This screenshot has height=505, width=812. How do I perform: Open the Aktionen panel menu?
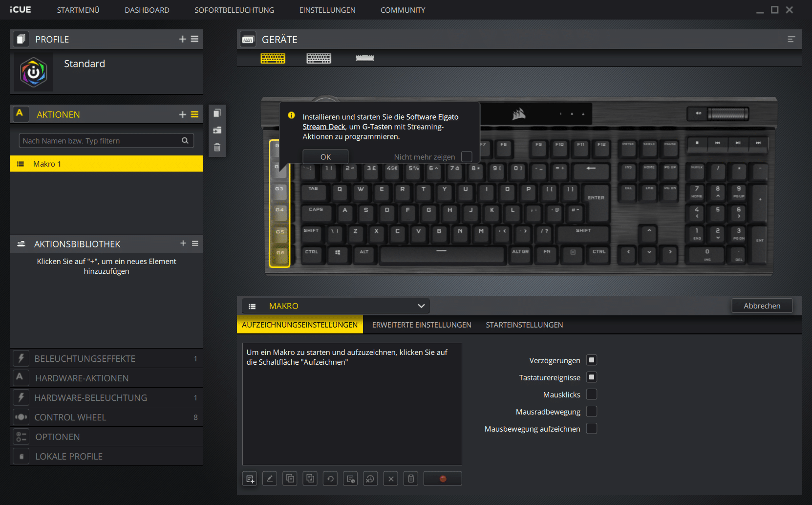click(194, 114)
